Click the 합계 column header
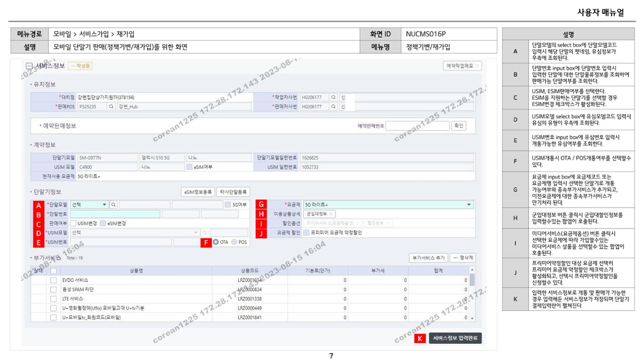This screenshot has height=362, width=644. 438,271
